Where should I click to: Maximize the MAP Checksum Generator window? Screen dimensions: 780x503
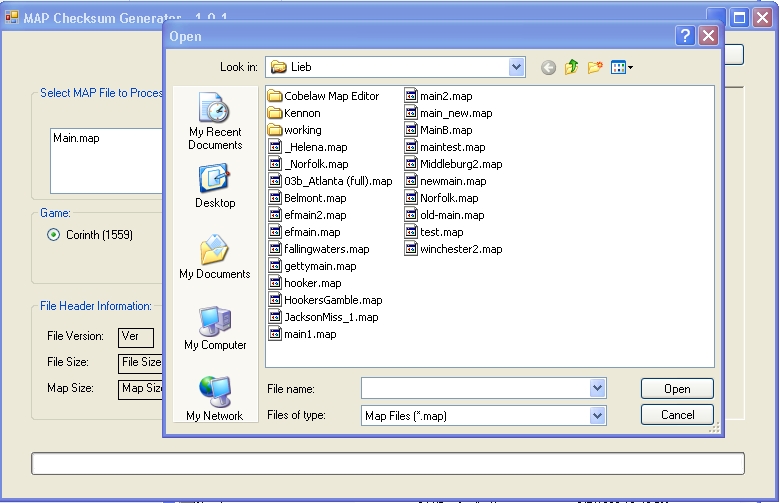[x=740, y=18]
